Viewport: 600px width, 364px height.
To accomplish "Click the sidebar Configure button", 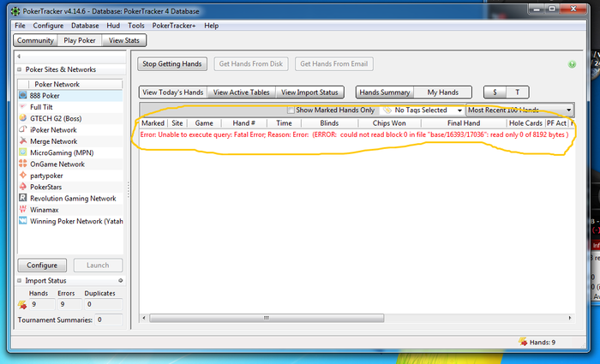I will 42,265.
